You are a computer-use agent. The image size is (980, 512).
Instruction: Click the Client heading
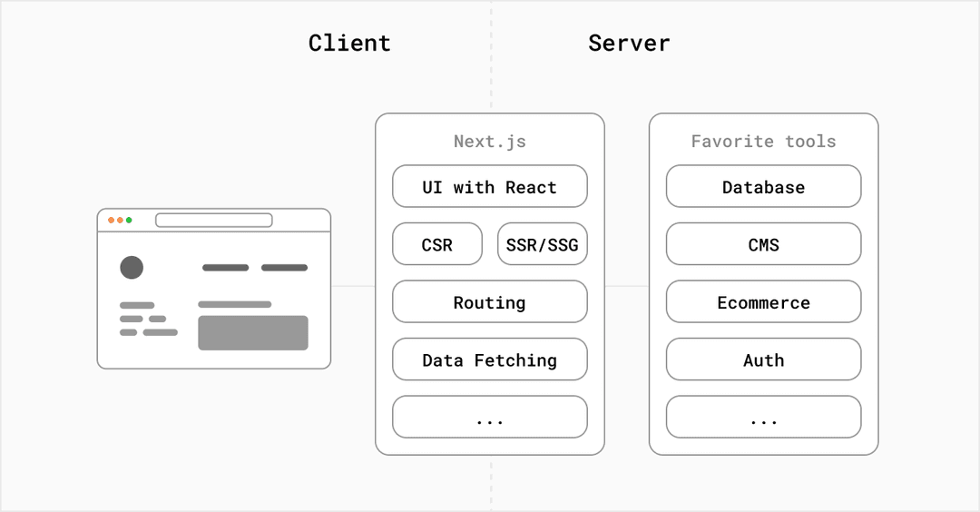[x=349, y=43]
